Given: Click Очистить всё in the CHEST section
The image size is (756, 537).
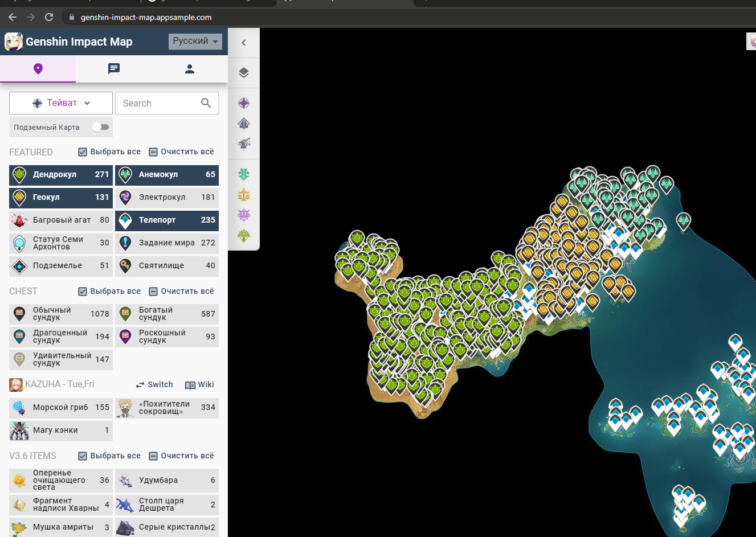Looking at the screenshot, I should tap(182, 292).
